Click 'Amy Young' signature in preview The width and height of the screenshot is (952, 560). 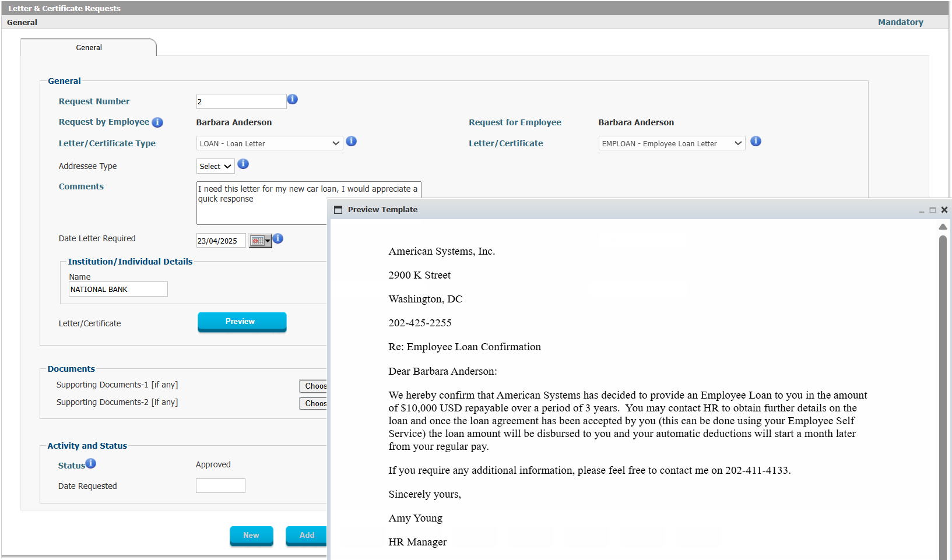pyautogui.click(x=415, y=518)
